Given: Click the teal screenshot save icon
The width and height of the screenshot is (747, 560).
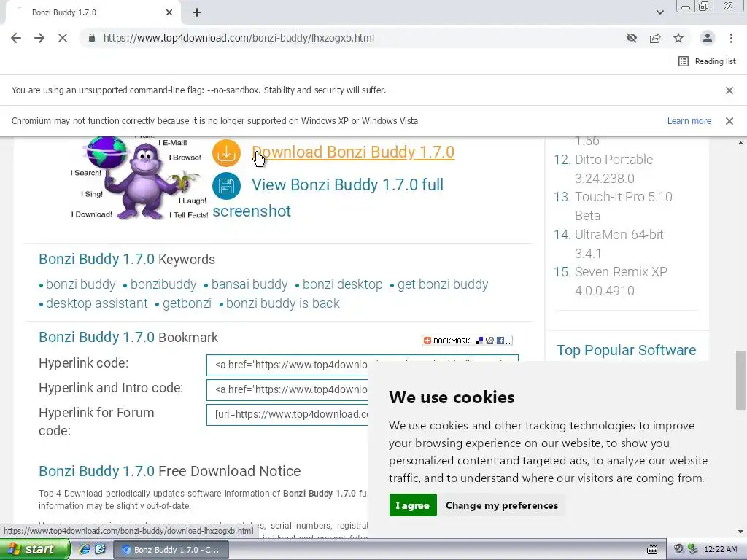Looking at the screenshot, I should pos(226,185).
